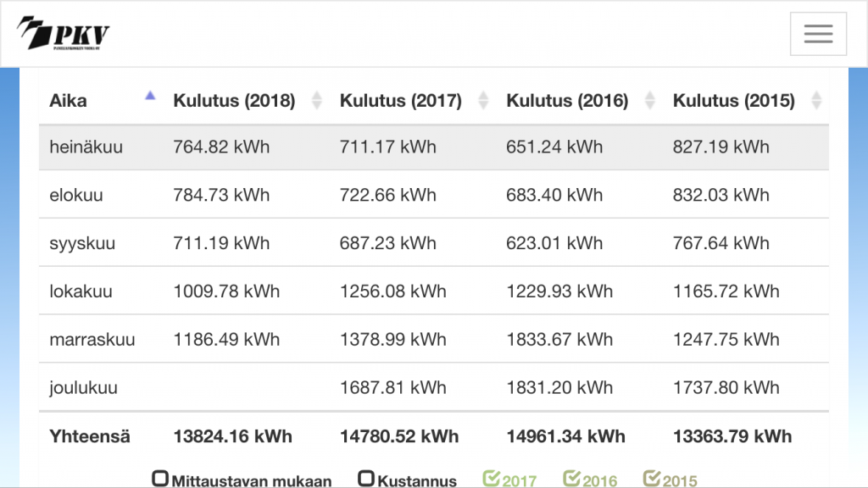868x488 pixels.
Task: Select the heinäkuu row label
Action: click(x=86, y=147)
